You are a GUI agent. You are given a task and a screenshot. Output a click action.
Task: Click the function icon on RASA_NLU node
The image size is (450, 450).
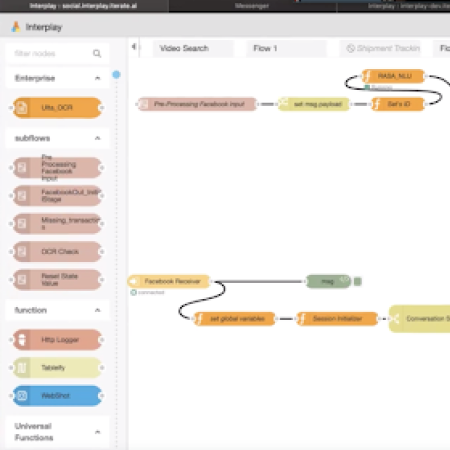(367, 76)
